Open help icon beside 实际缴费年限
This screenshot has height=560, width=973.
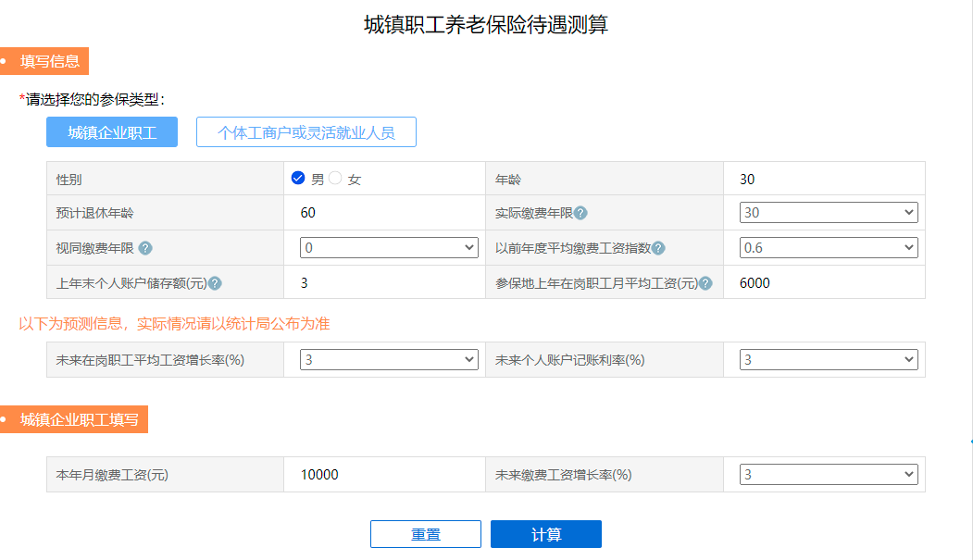tap(580, 213)
